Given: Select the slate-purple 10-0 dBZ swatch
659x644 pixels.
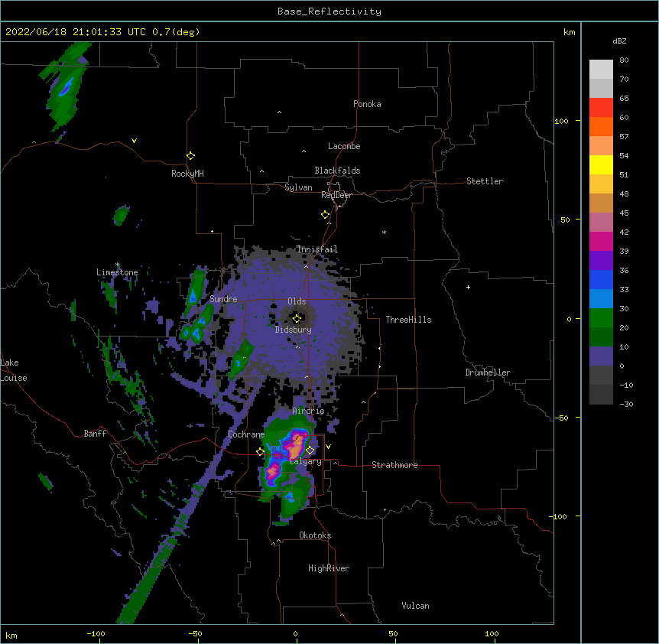Looking at the screenshot, I should click(x=601, y=356).
